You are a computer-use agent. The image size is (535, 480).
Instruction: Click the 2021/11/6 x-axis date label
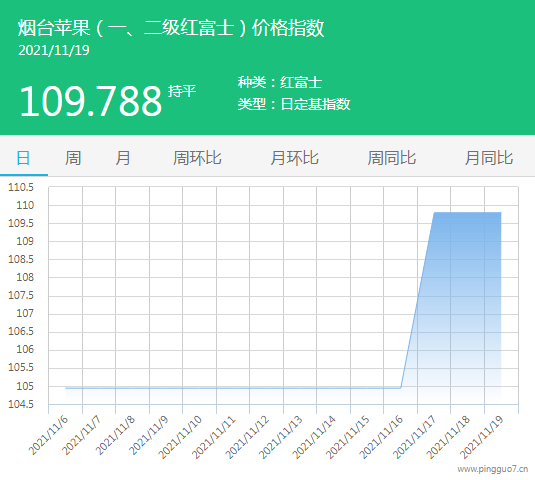pyautogui.click(x=49, y=436)
